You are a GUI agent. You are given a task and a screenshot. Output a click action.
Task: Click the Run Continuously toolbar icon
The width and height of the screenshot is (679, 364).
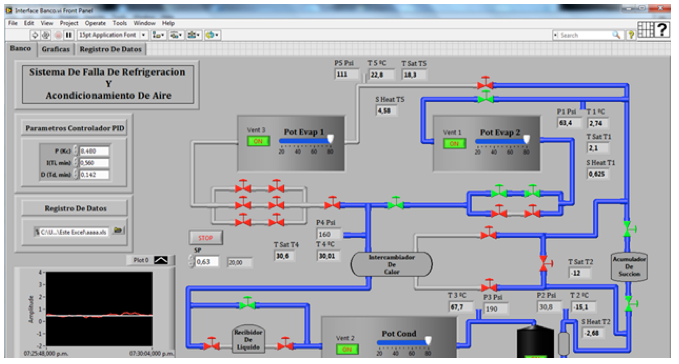pos(45,35)
